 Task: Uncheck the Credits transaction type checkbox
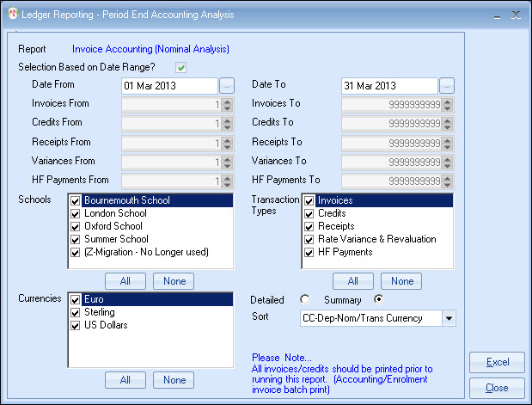pos(309,213)
